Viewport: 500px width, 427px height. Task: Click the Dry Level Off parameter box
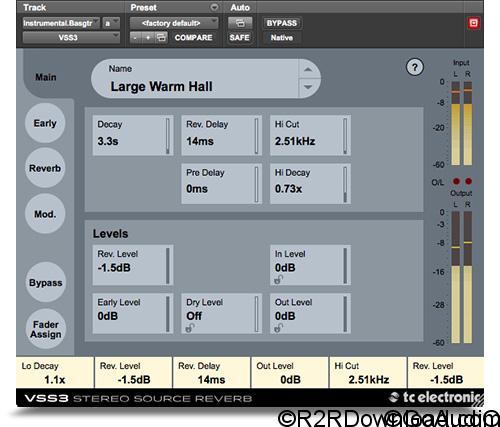point(221,314)
